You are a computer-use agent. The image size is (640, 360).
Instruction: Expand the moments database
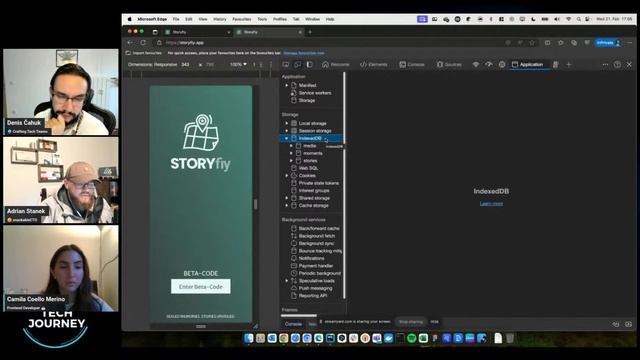[291, 153]
